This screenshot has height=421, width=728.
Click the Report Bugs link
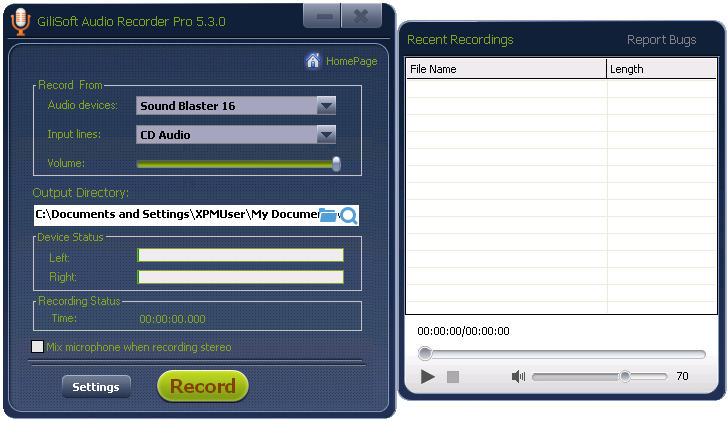pyautogui.click(x=662, y=40)
